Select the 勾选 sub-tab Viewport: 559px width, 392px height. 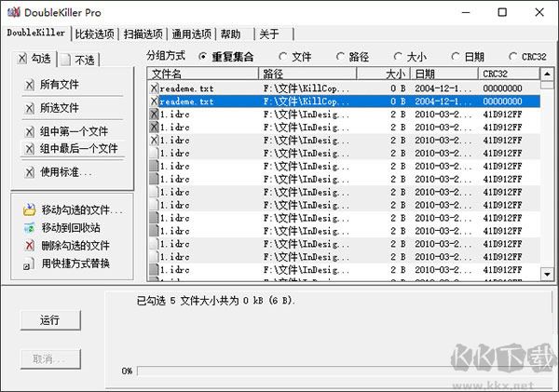coord(35,59)
